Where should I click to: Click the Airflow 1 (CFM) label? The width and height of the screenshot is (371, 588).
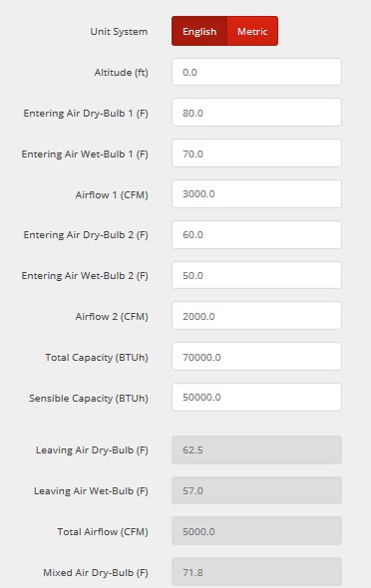tap(112, 195)
